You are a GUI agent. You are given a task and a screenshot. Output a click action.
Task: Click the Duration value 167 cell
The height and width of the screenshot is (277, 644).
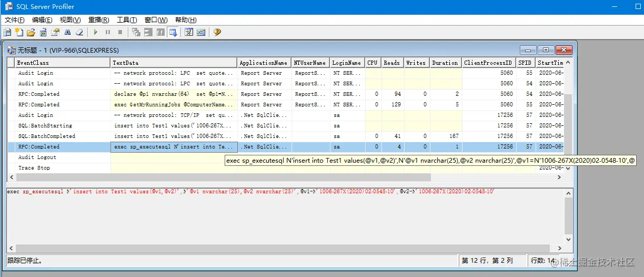pos(446,136)
